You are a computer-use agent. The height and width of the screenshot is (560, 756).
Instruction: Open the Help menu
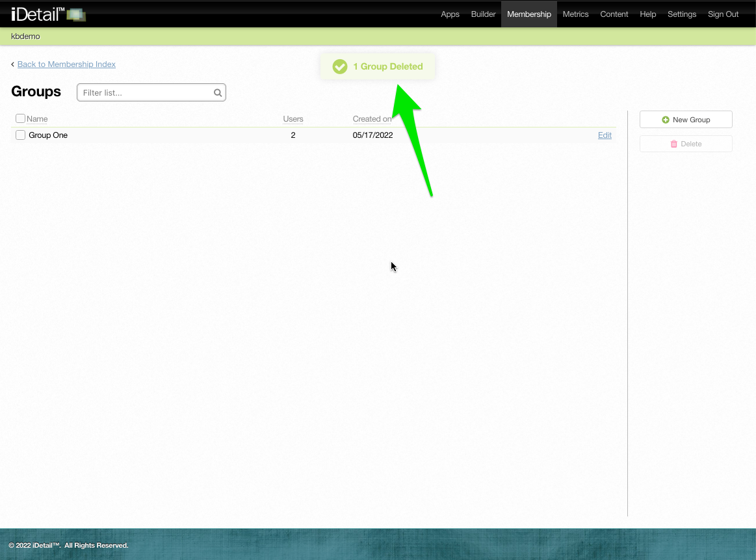(x=647, y=14)
